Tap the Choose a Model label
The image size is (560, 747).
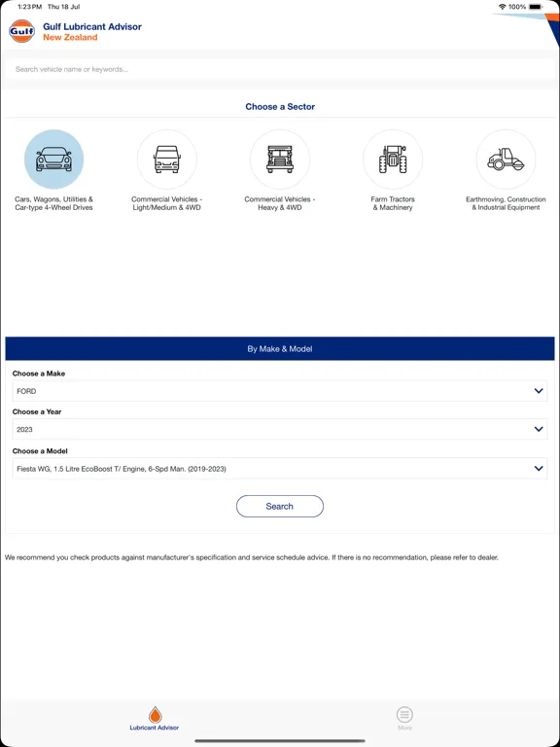(40, 450)
